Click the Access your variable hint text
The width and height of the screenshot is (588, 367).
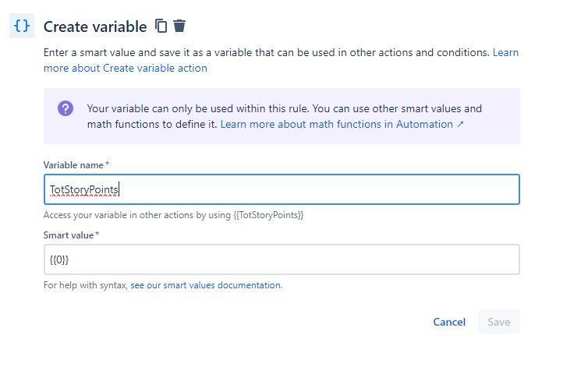click(x=173, y=215)
